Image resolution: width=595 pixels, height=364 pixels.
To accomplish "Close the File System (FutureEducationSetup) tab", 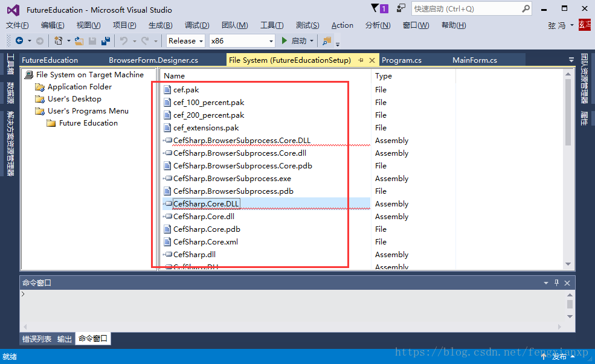I will (x=372, y=60).
